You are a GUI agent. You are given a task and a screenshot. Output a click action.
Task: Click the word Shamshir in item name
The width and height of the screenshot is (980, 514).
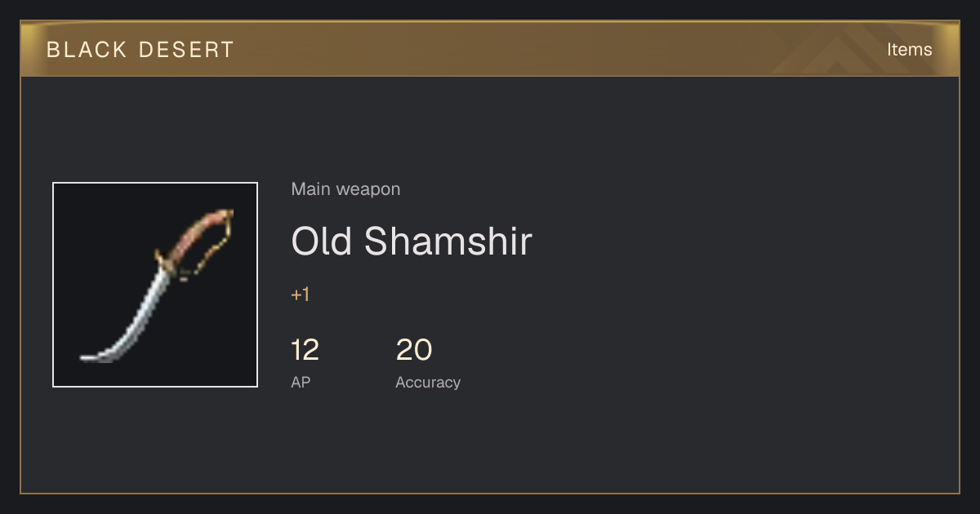tap(448, 241)
